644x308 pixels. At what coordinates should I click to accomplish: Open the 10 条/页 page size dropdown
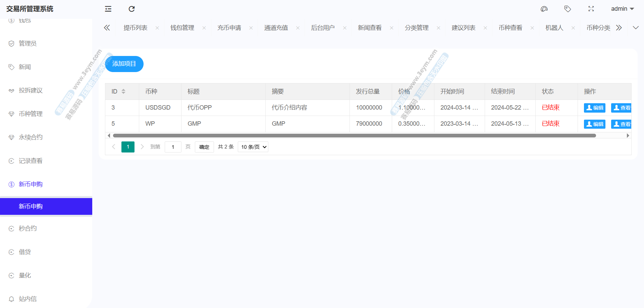[x=253, y=147]
